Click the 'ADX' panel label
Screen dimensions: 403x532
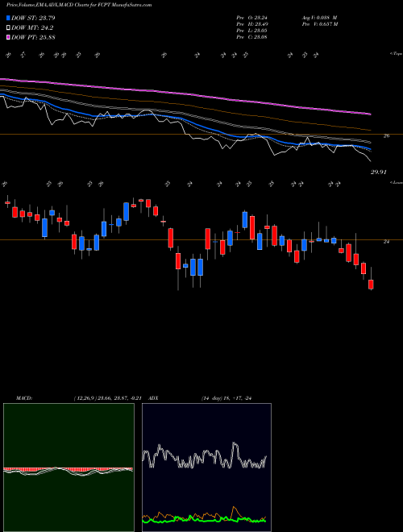pos(154,398)
